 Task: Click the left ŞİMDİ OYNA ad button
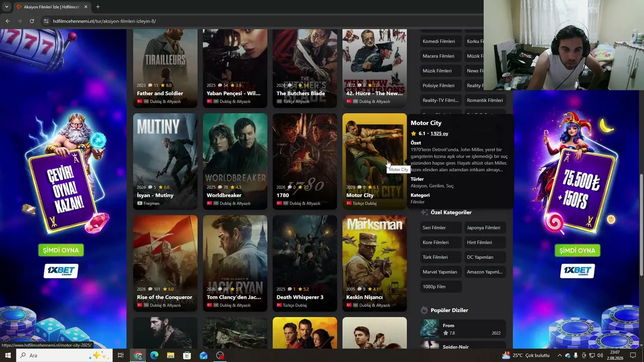point(61,250)
